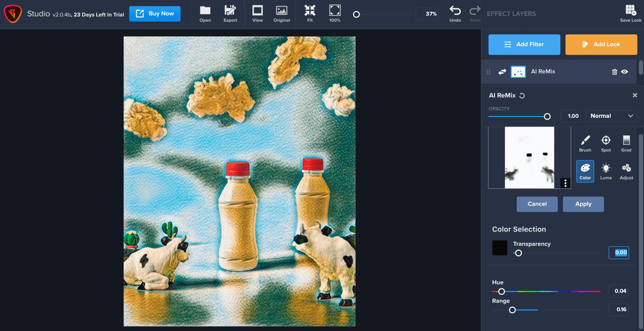Select the Color mask tool
Image resolution: width=644 pixels, height=331 pixels.
(x=585, y=171)
